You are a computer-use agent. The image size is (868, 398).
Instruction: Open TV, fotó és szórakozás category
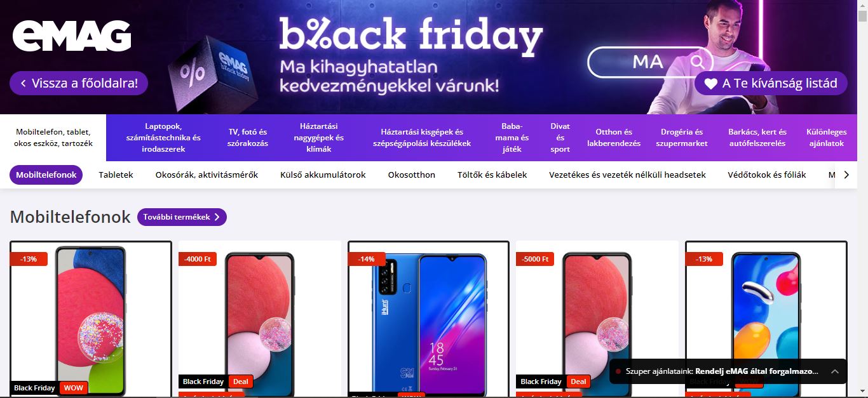pyautogui.click(x=248, y=138)
